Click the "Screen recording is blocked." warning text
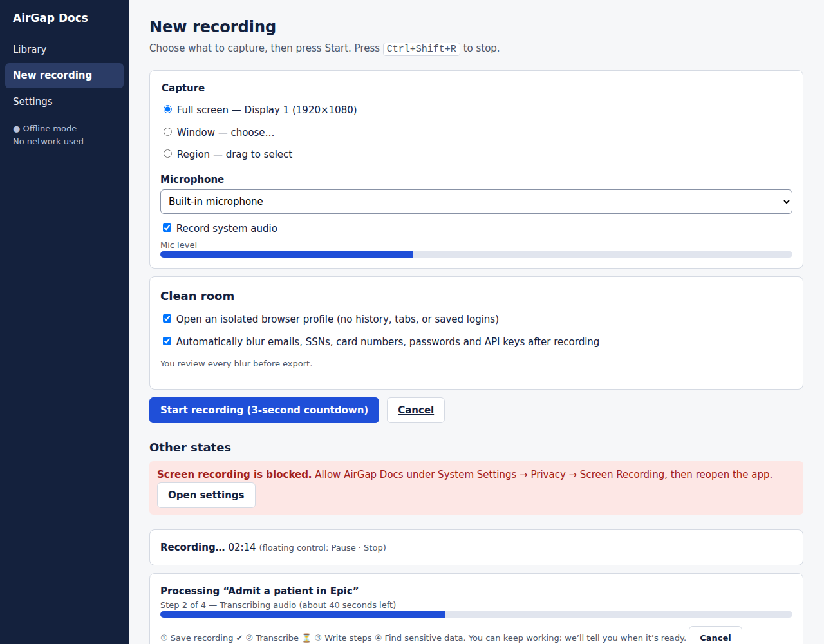 tap(234, 475)
